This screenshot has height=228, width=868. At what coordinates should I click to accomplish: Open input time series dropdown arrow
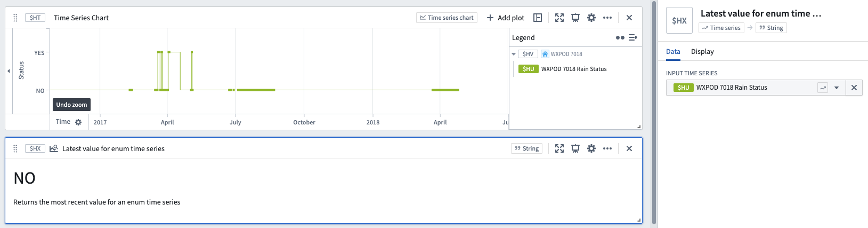tap(837, 88)
